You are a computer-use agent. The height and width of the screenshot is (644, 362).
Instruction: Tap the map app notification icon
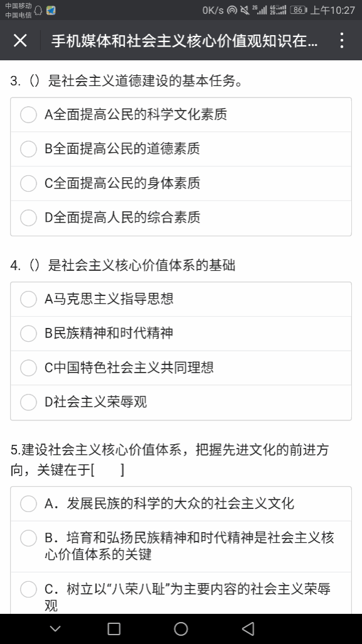point(51,10)
